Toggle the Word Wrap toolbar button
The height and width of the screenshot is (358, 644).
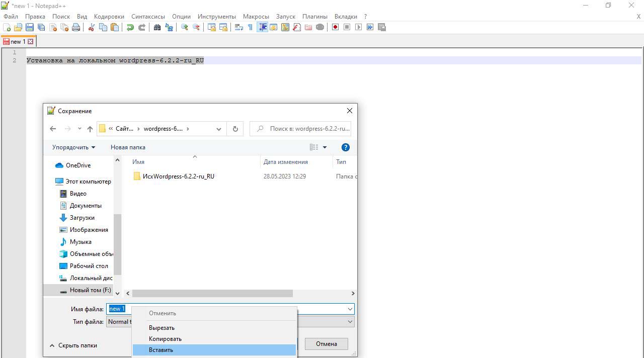click(239, 27)
